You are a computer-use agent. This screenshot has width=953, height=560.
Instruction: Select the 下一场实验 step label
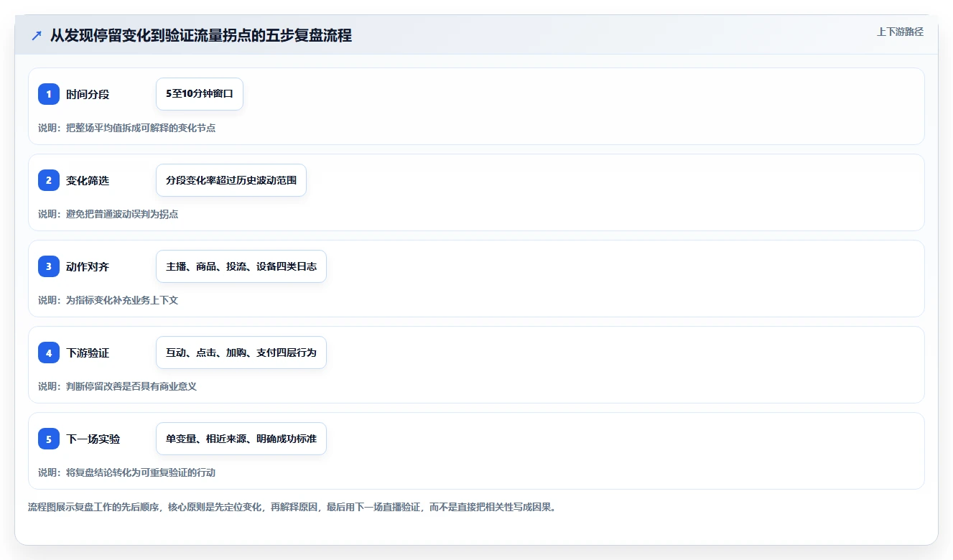click(93, 439)
